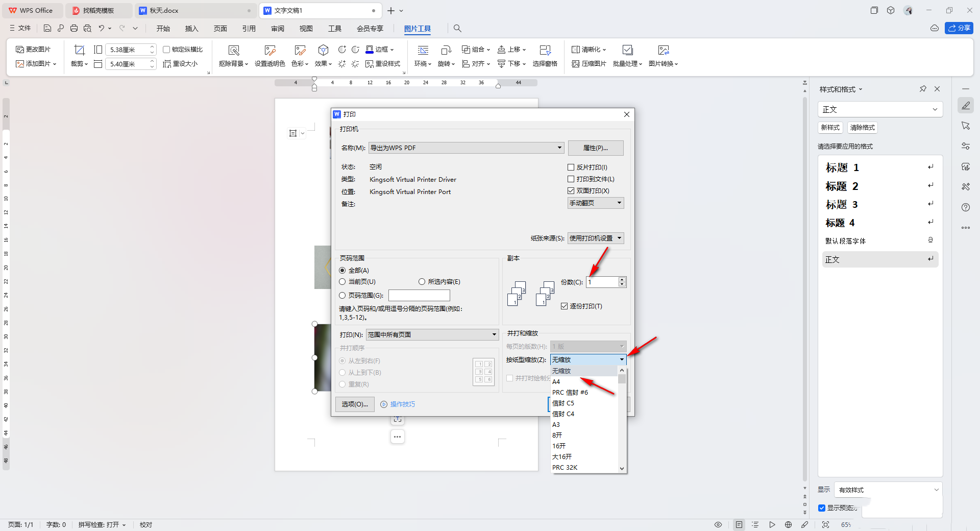Image resolution: width=980 pixels, height=531 pixels.
Task: Switch to 开始 ribbon tab
Action: 163,29
